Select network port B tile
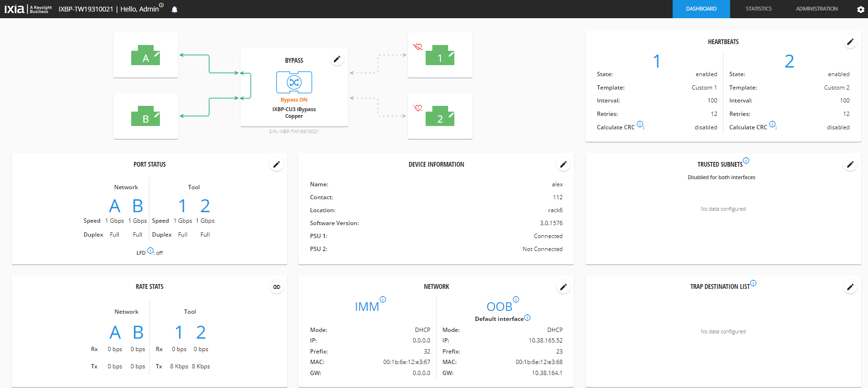The width and height of the screenshot is (868, 388). pos(146,116)
